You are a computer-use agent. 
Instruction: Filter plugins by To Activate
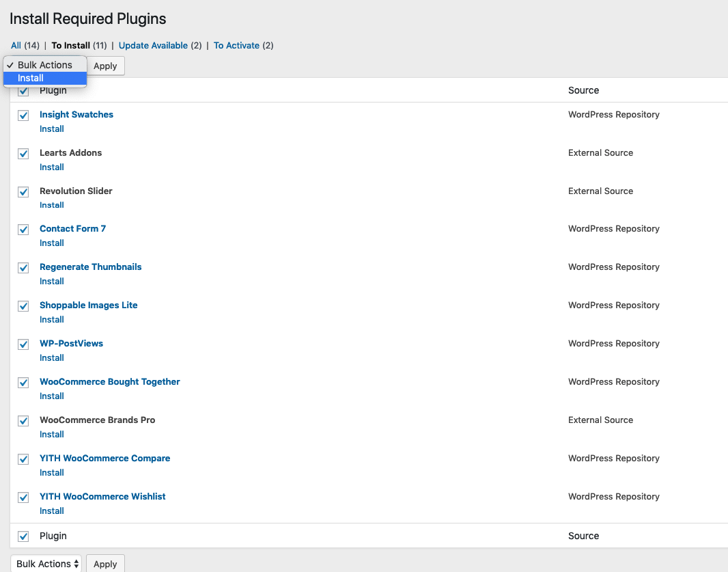pyautogui.click(x=236, y=45)
